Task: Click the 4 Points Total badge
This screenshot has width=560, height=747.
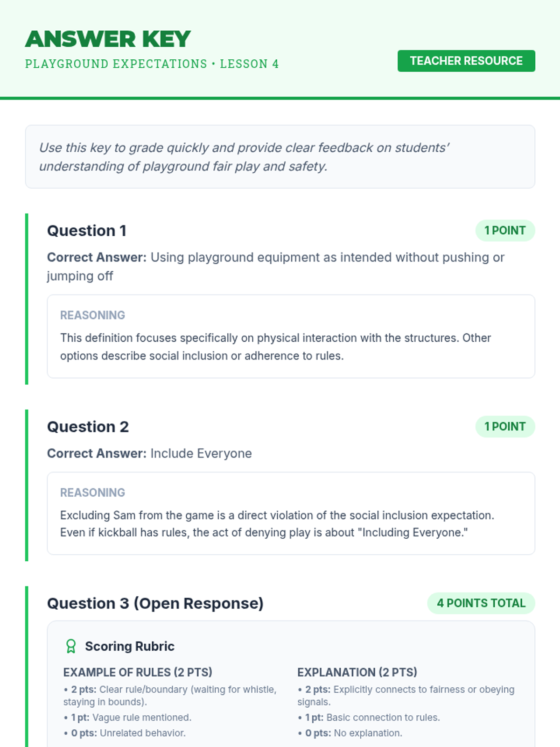Action: point(481,603)
